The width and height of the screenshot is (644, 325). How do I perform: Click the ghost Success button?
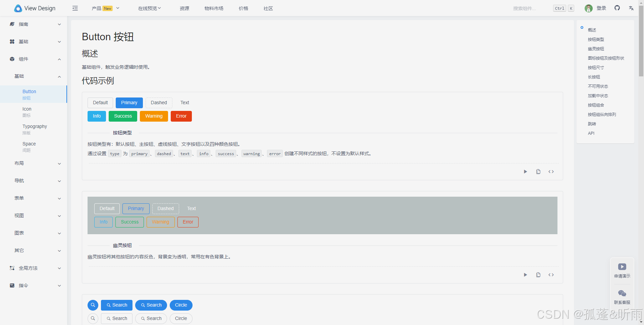(x=129, y=222)
